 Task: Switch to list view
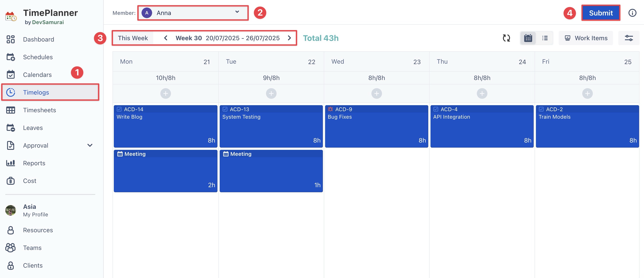pos(545,38)
